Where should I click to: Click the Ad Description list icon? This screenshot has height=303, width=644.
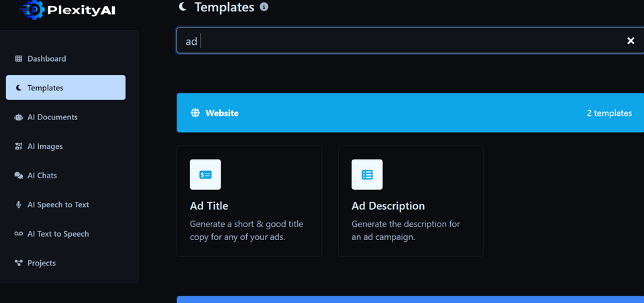(x=367, y=174)
